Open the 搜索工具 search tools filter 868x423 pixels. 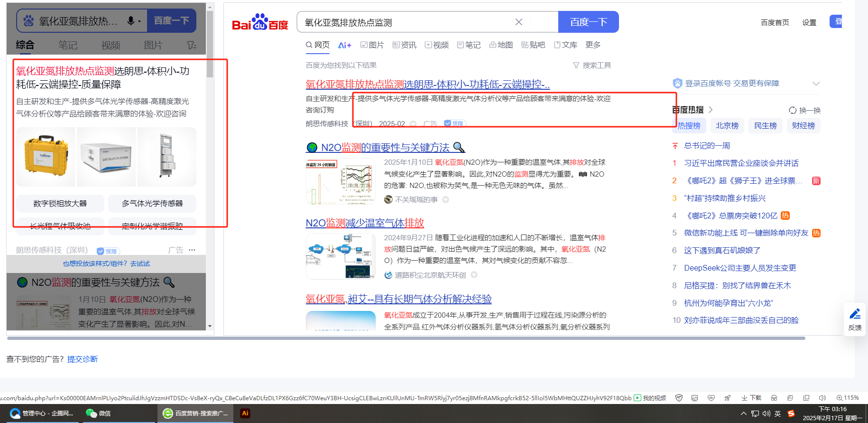[x=592, y=65]
